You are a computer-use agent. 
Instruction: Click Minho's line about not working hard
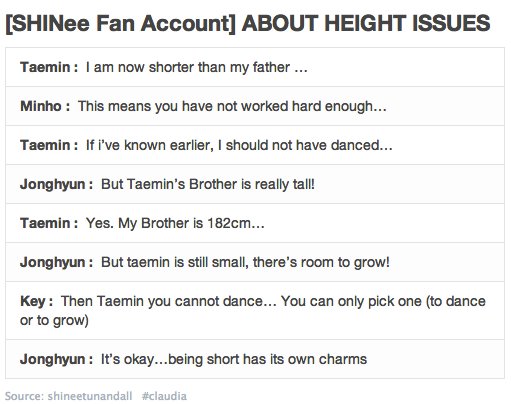tap(255, 106)
